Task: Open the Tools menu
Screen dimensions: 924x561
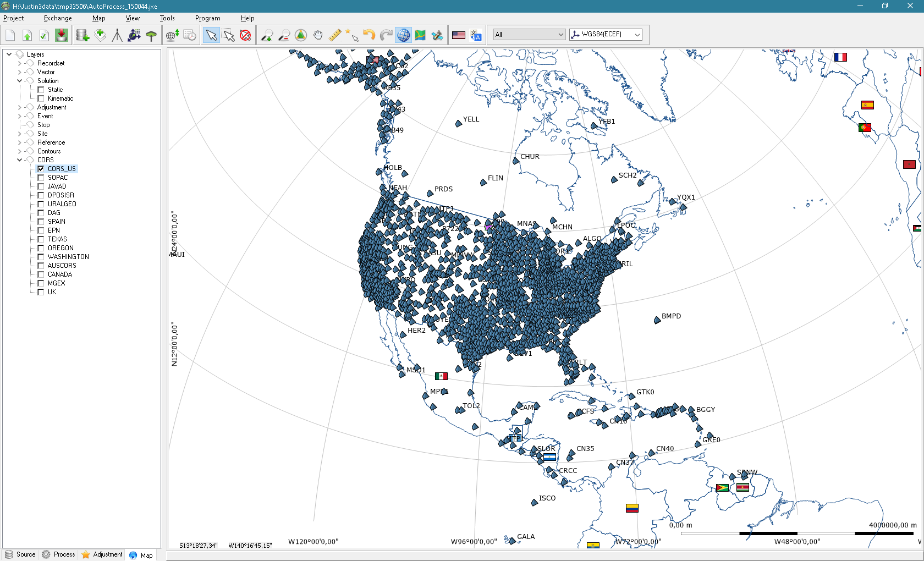Action: [167, 18]
